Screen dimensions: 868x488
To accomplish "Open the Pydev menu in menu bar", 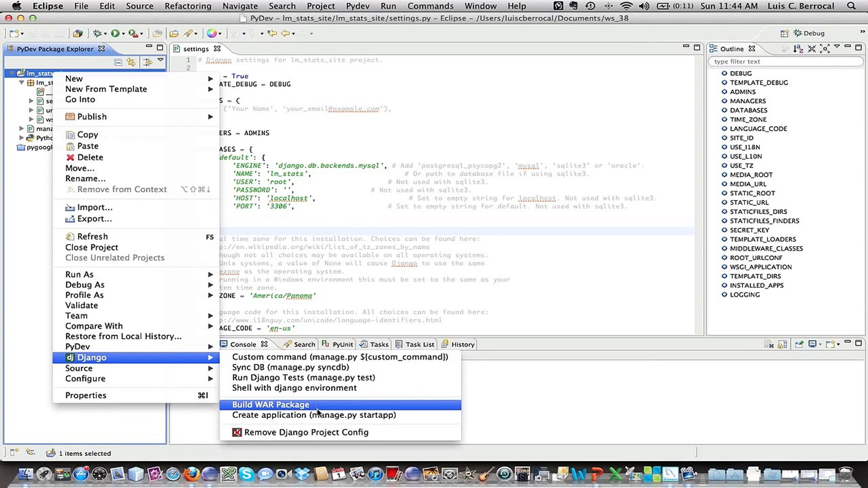I will pos(357,6).
